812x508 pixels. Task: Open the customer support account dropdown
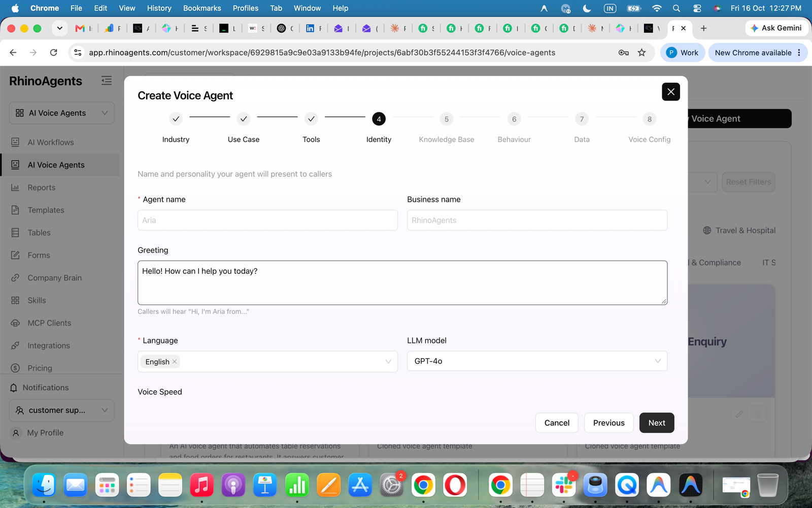[62, 410]
